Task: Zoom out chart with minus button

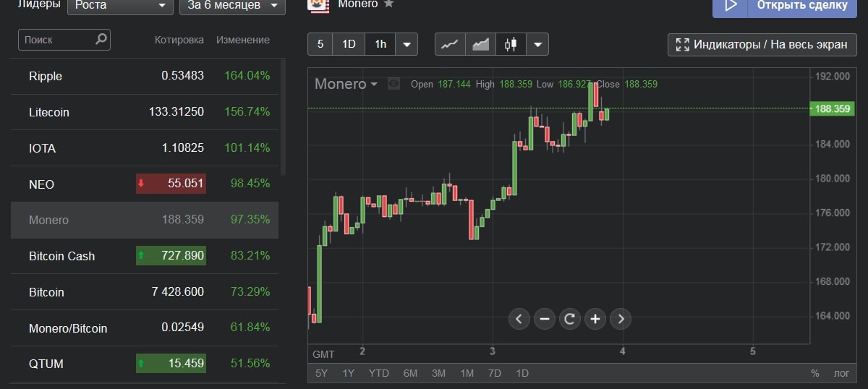Action: tap(545, 318)
